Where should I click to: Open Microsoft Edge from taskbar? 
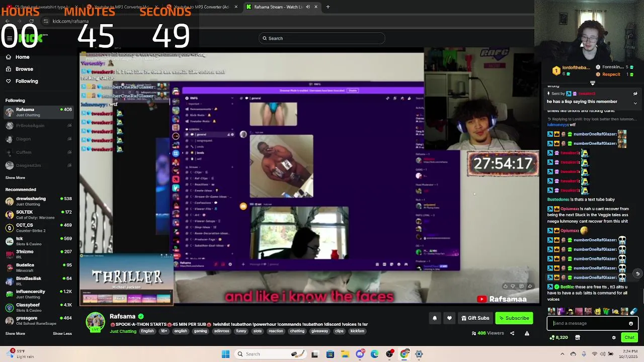374,354
